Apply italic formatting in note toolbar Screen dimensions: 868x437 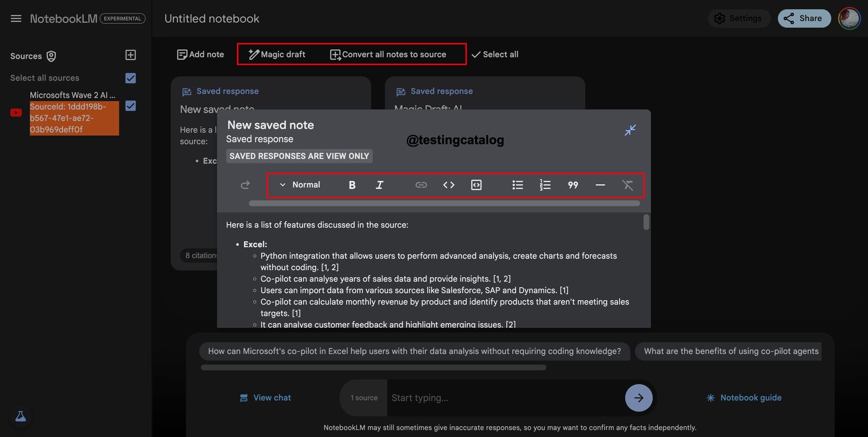(379, 185)
